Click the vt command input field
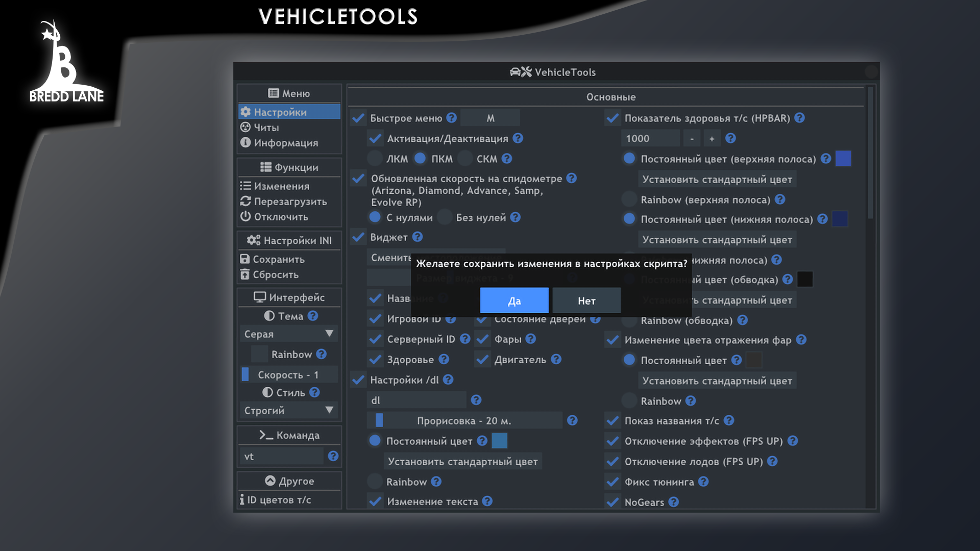The height and width of the screenshot is (551, 980). 281,456
